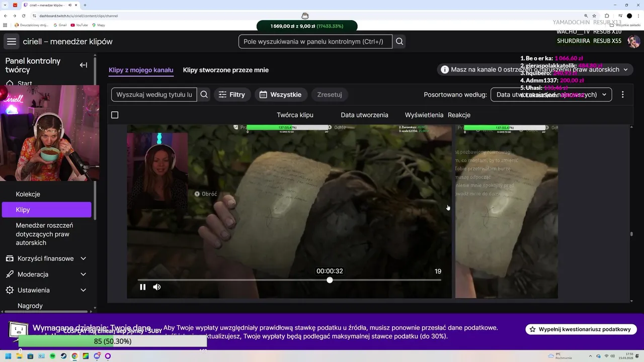The width and height of the screenshot is (644, 362).
Task: Focus the dashboard search field
Action: [x=315, y=42]
